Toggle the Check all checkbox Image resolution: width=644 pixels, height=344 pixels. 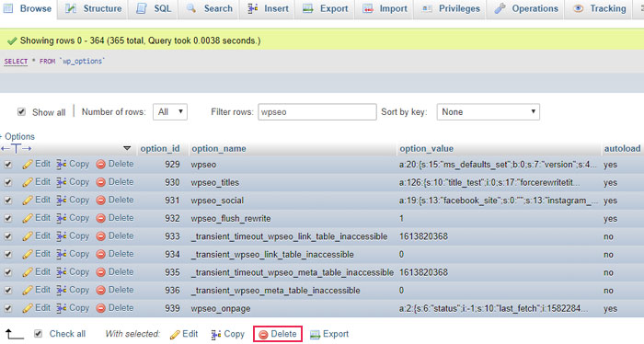38,334
